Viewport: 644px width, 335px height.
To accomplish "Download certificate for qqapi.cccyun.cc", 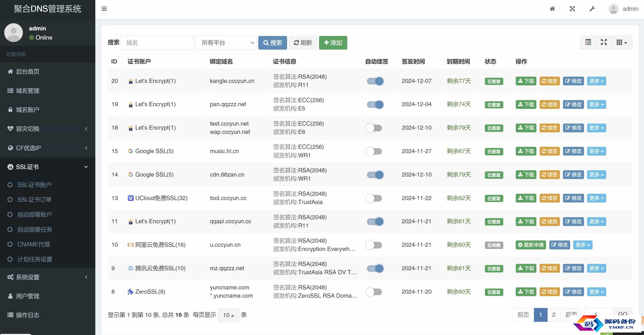I will point(526,221).
